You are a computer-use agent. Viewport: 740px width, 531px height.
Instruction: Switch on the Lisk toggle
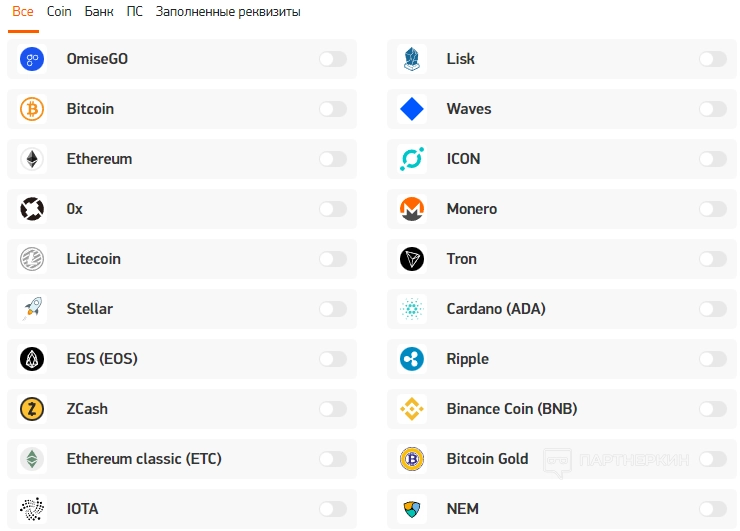click(x=712, y=59)
